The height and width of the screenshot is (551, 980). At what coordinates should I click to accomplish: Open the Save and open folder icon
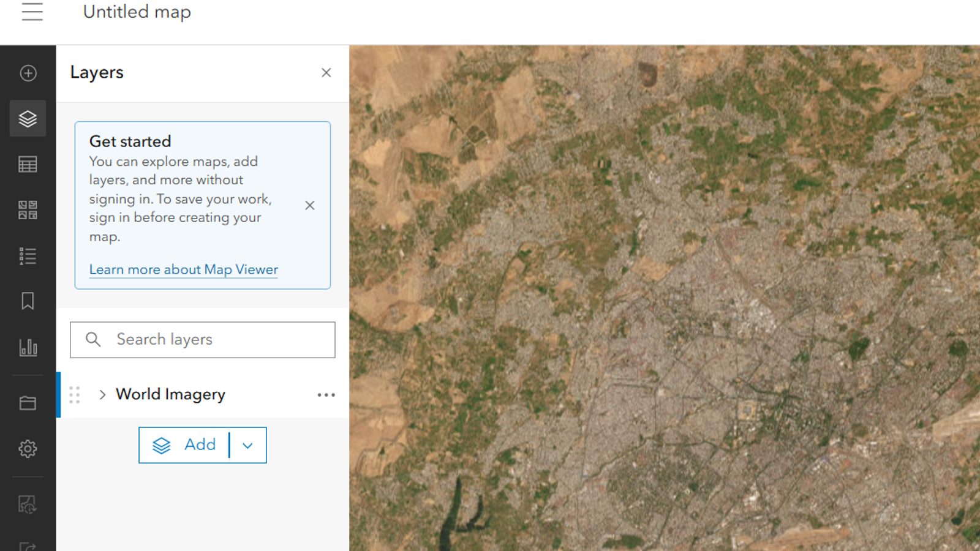click(28, 403)
